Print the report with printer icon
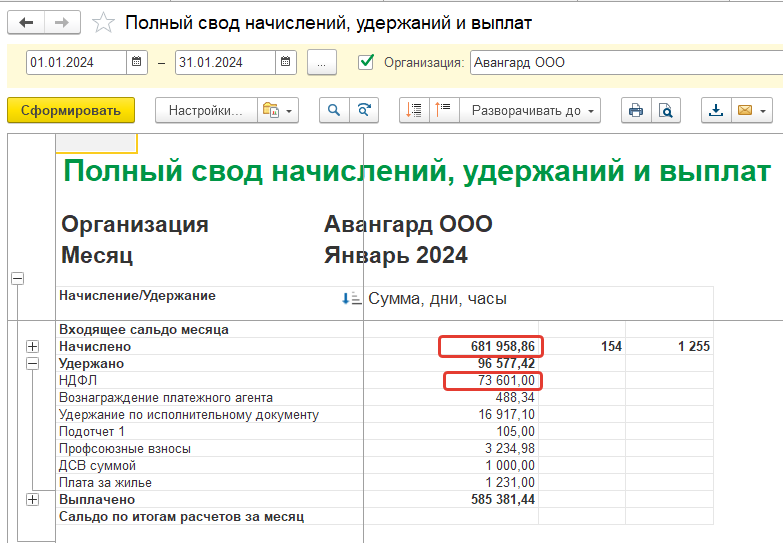The image size is (783, 543). [636, 110]
